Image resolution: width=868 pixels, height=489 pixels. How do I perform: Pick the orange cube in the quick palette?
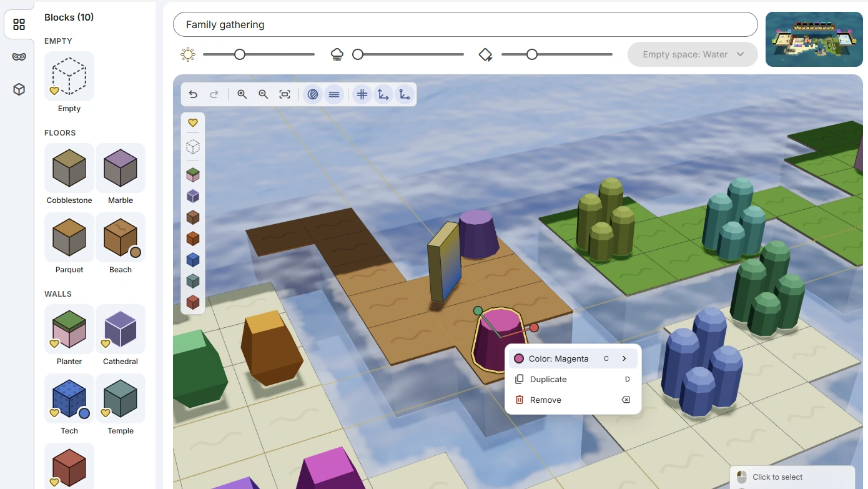click(193, 239)
